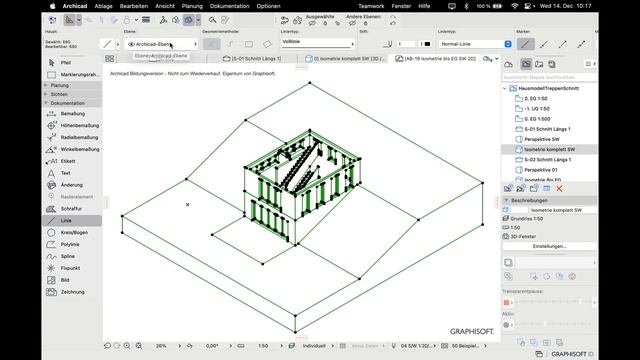
Task: Select both-ends arrowhead marker option
Action: click(581, 44)
